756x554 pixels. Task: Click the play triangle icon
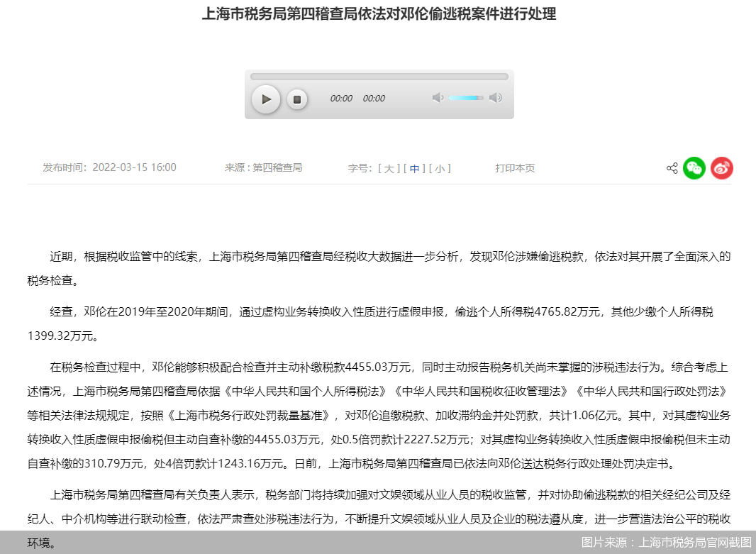[x=266, y=99]
